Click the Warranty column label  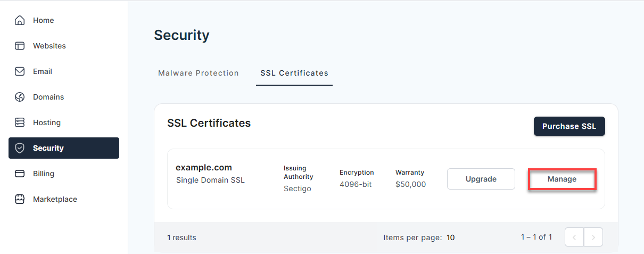tap(410, 173)
